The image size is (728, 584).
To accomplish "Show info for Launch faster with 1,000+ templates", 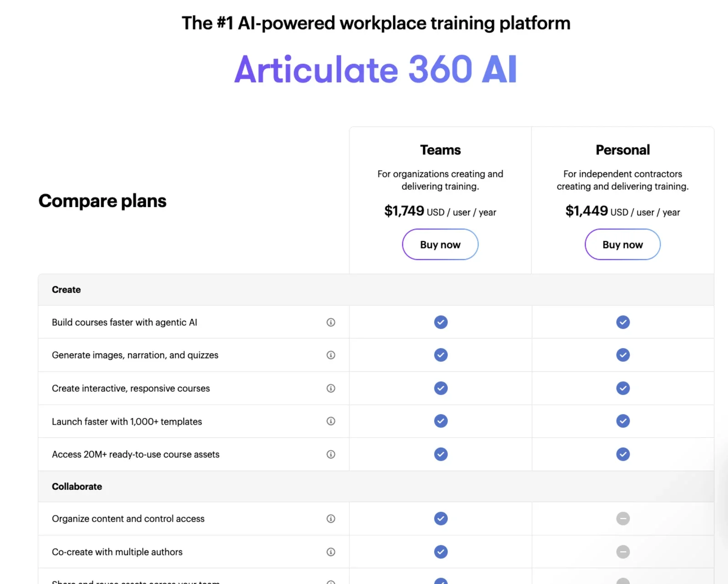I will point(331,421).
